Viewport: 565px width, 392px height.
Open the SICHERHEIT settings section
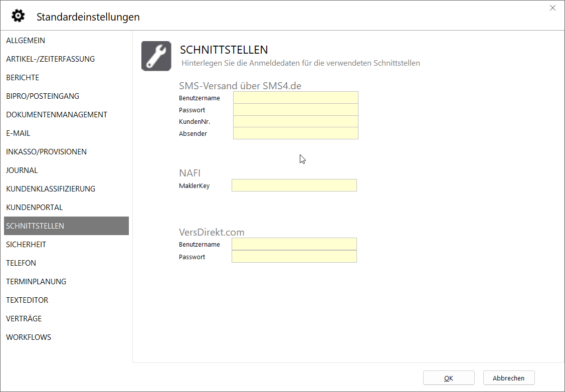[x=26, y=245]
